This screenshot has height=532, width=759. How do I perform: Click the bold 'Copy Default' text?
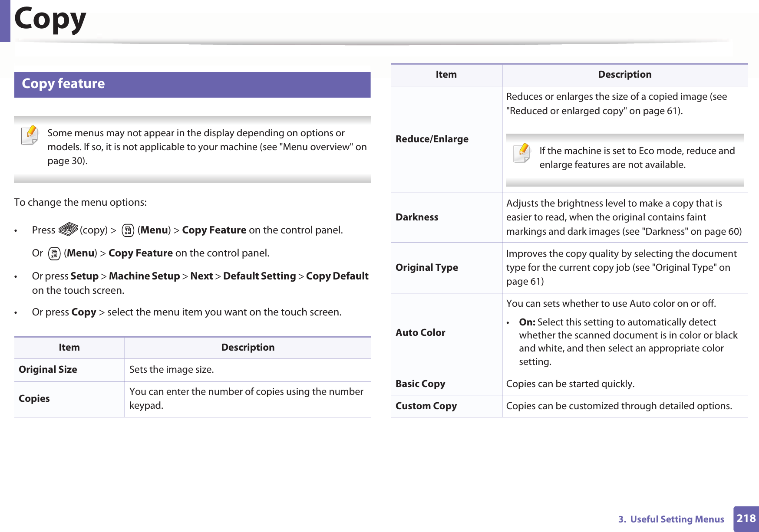(337, 276)
